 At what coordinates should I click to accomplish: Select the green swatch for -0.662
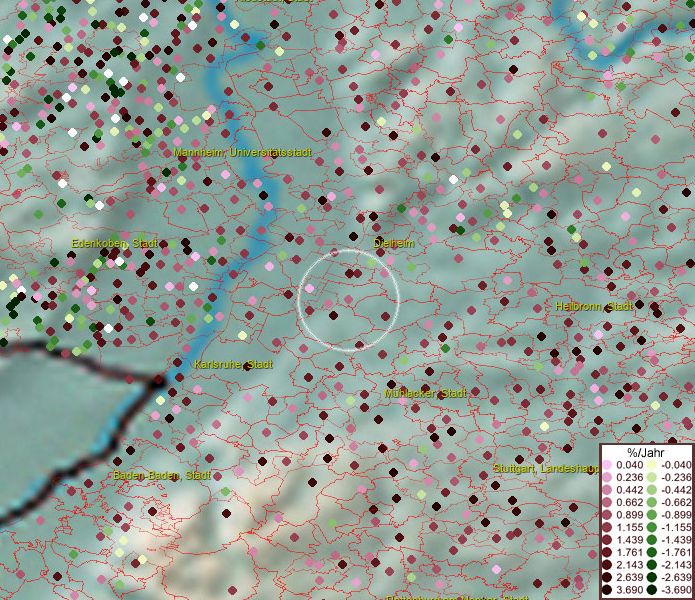pyautogui.click(x=652, y=503)
